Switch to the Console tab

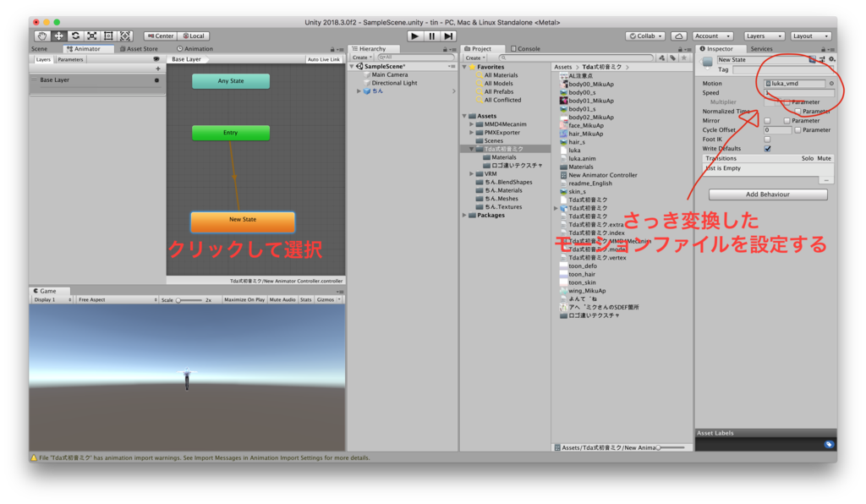pyautogui.click(x=525, y=49)
